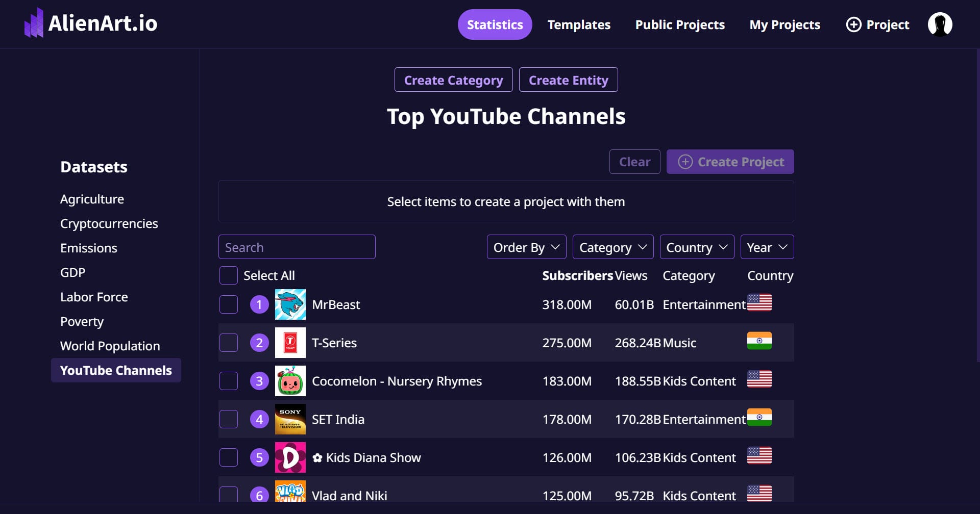The image size is (980, 514).
Task: Click the Create Entity button
Action: tap(568, 80)
